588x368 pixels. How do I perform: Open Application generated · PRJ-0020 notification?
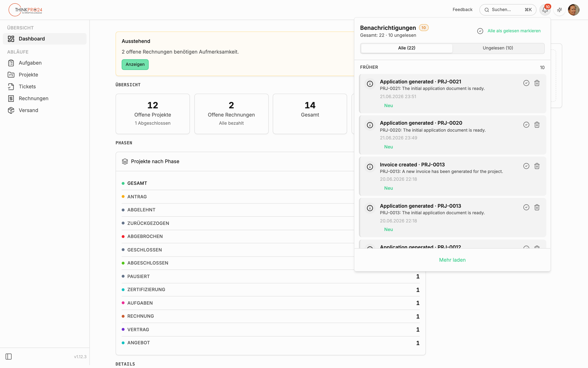point(452,135)
